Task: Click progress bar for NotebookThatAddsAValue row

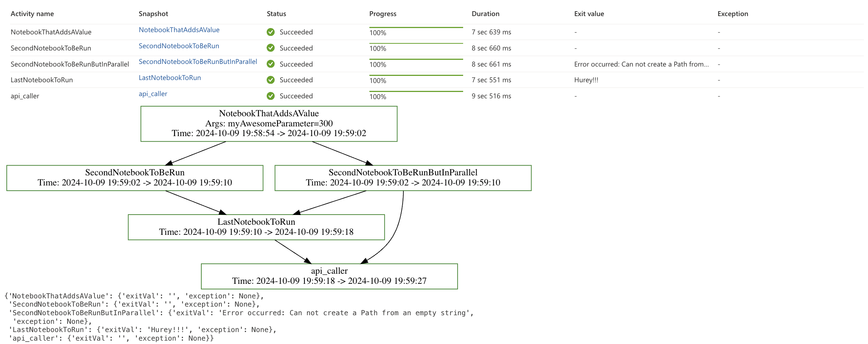Action: pyautogui.click(x=416, y=28)
